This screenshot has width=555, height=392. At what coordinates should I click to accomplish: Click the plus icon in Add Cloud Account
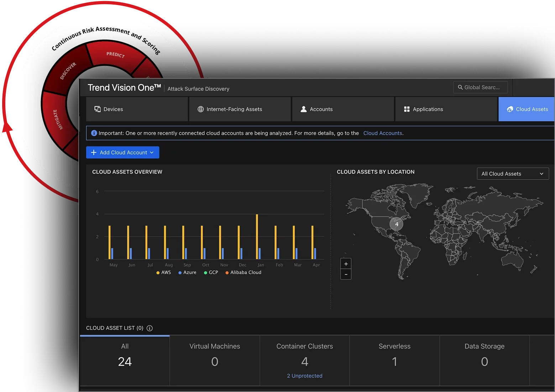pos(94,152)
